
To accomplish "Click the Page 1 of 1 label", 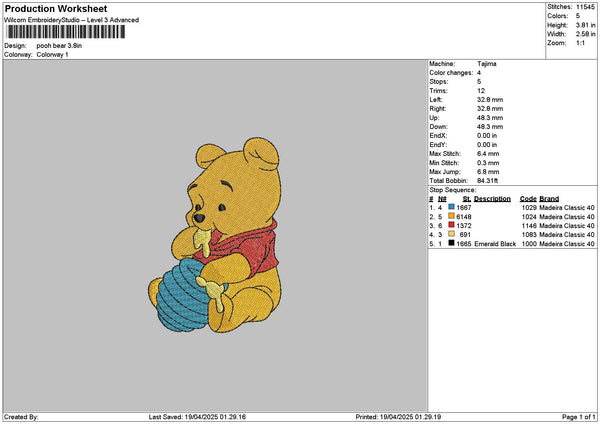I will click(579, 417).
